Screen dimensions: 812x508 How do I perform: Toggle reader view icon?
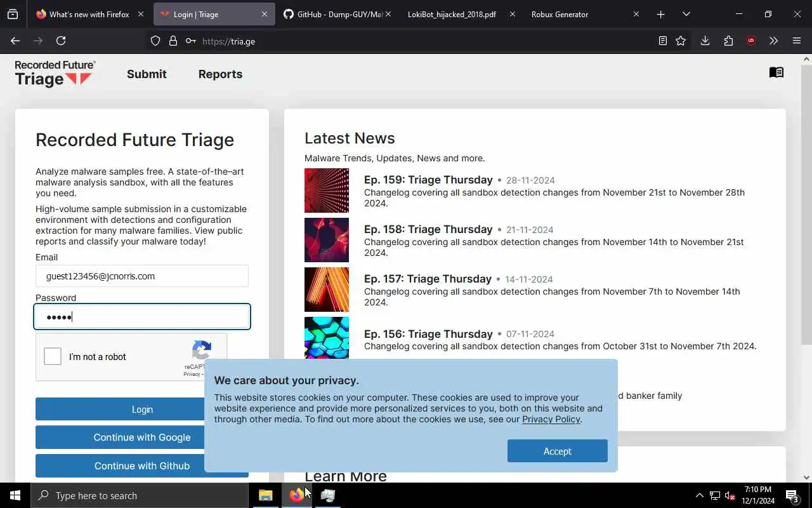tap(662, 41)
